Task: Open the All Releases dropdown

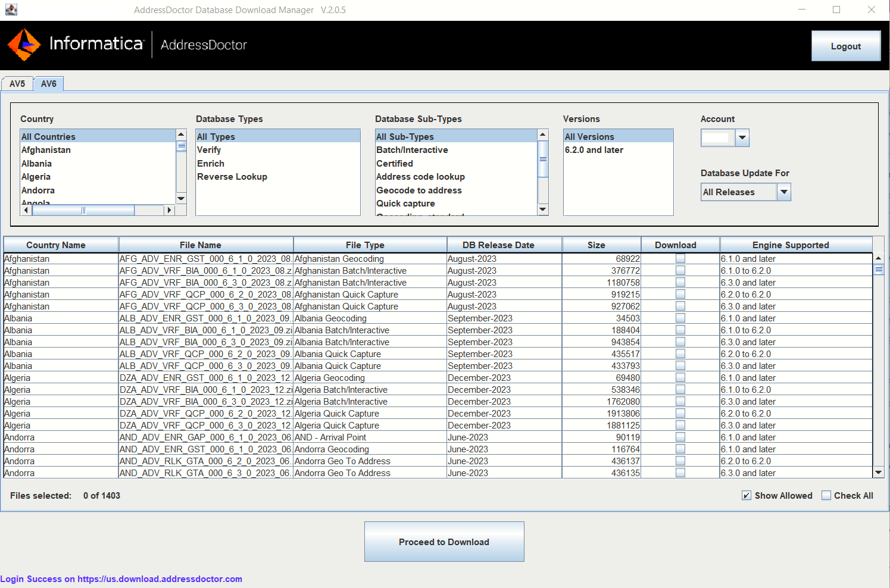Action: click(x=784, y=192)
